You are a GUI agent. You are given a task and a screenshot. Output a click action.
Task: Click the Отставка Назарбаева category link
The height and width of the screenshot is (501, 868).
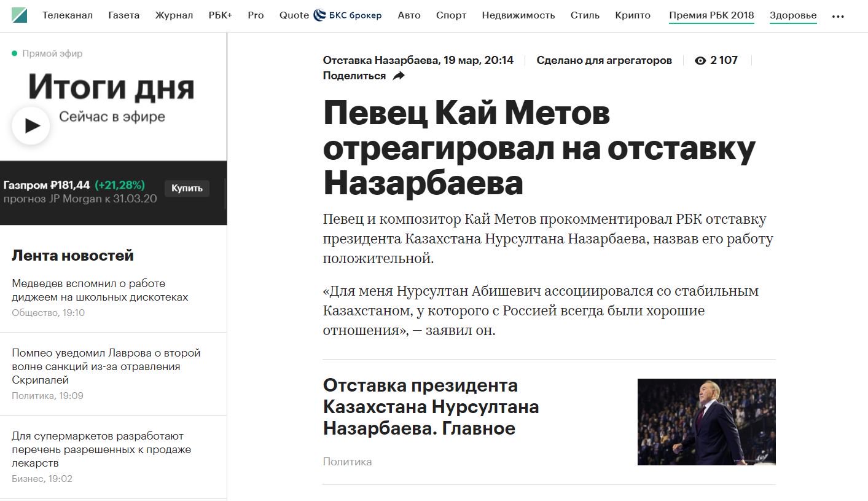pos(381,60)
